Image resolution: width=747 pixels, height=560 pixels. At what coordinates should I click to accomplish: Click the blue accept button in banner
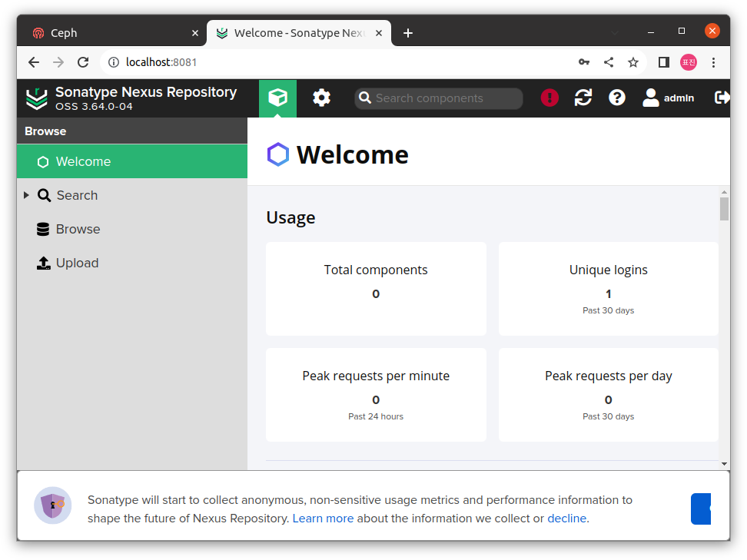(701, 509)
